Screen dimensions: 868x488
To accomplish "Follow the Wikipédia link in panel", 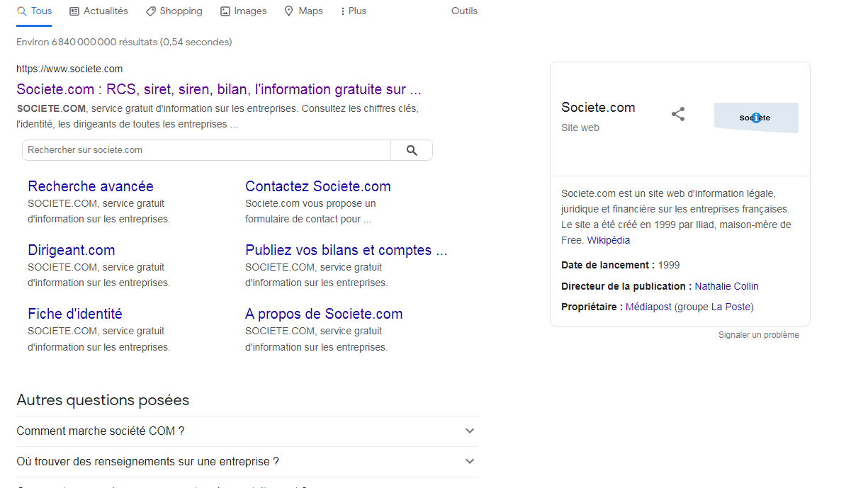I will tap(609, 240).
